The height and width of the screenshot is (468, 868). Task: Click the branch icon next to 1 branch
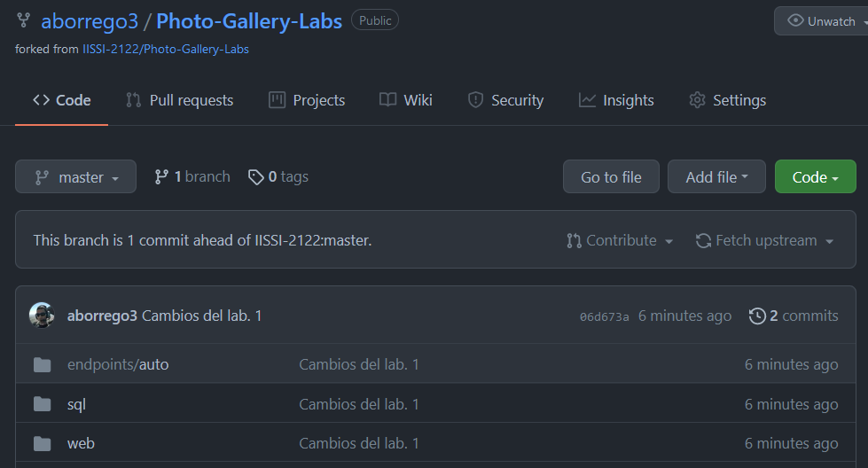point(161,177)
